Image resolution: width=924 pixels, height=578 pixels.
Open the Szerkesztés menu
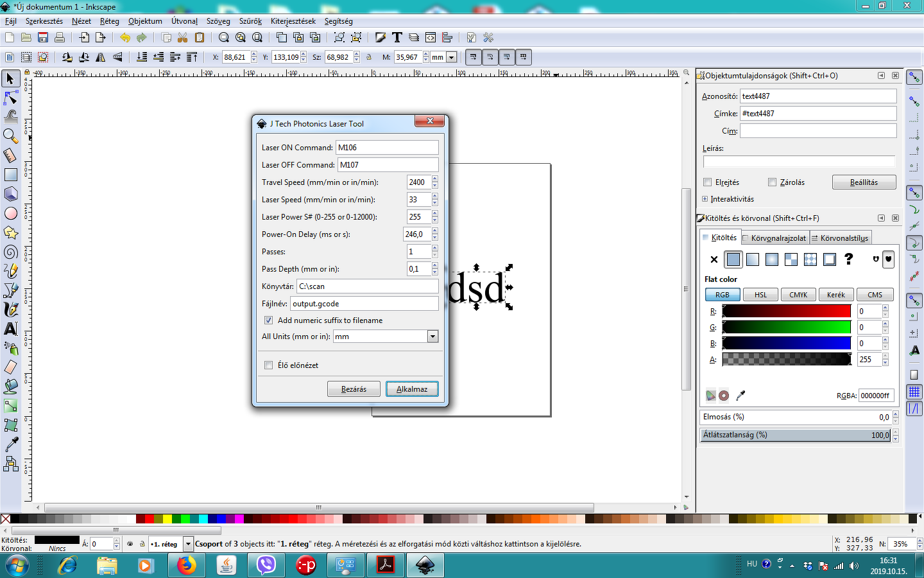pos(44,21)
